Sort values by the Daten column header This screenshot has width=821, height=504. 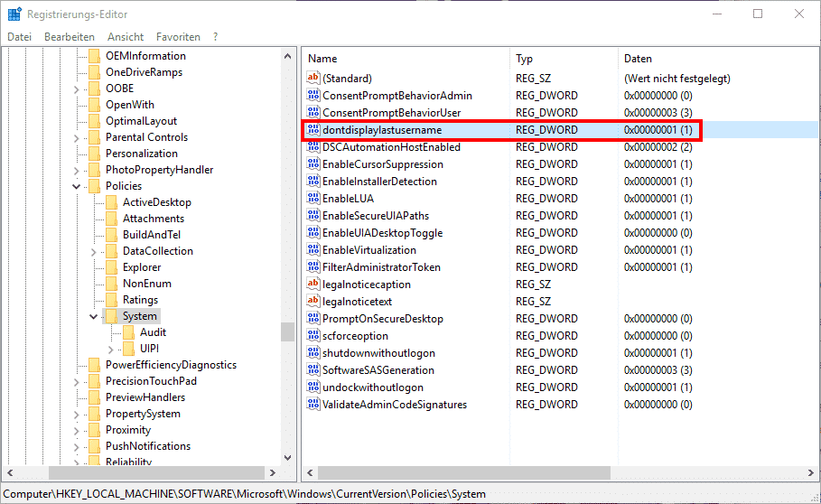(718, 59)
